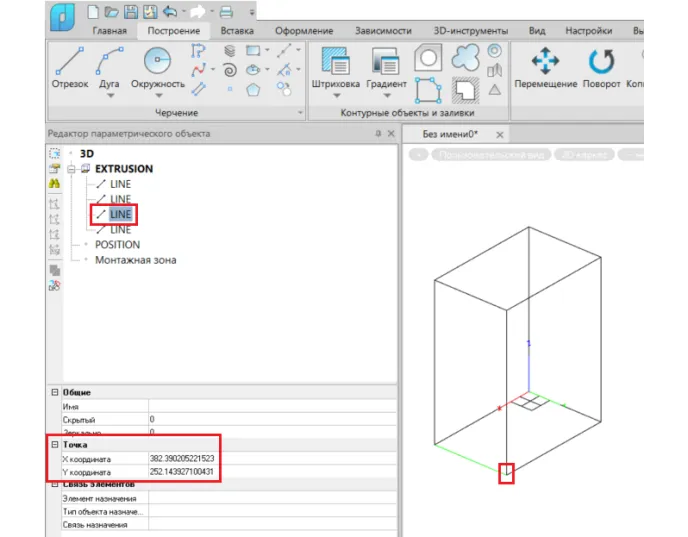The image size is (688, 537).
Task: Select the revision cloud tool icon
Action: tap(466, 57)
